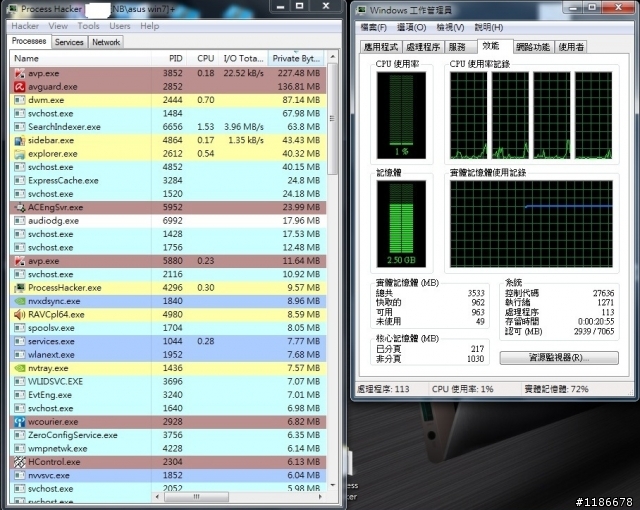Open the Users menu
640x510 pixels.
(x=120, y=26)
